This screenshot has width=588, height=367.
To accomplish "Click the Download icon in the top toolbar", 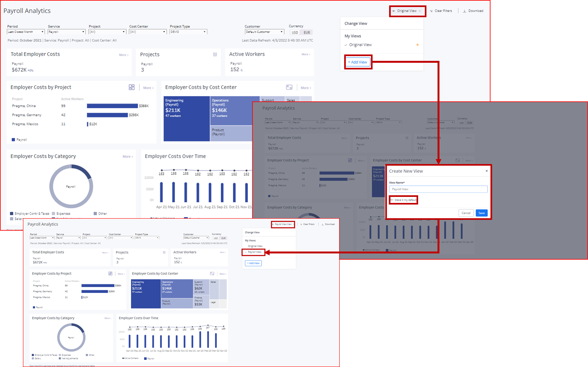I will pos(464,11).
